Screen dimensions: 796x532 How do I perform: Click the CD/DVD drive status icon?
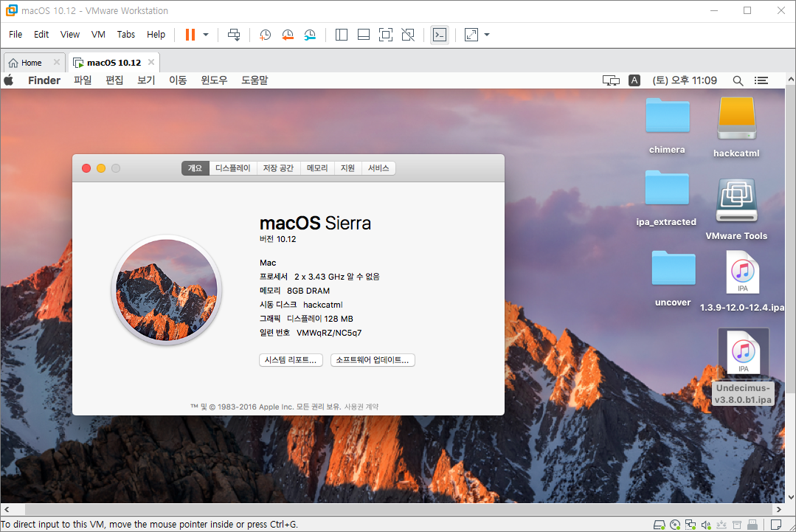click(675, 525)
